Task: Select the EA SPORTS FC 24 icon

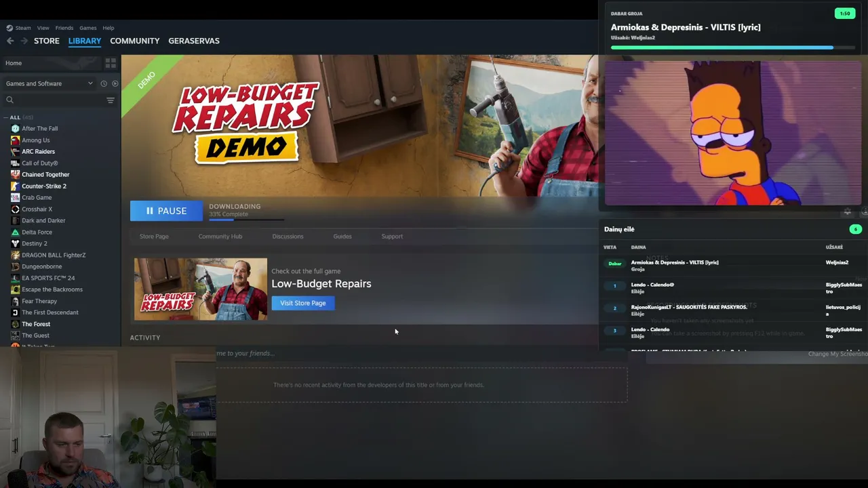Action: point(15,279)
